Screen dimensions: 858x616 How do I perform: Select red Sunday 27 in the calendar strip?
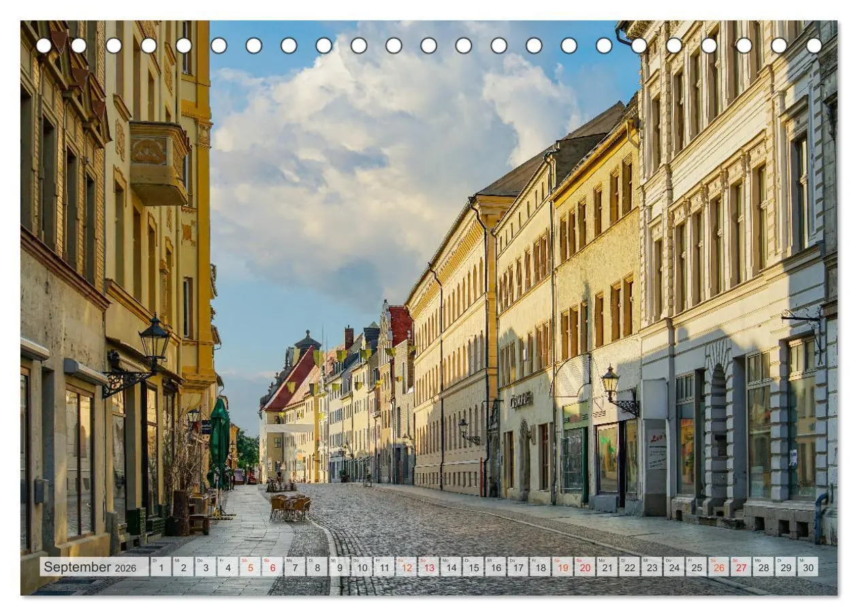coord(741,567)
